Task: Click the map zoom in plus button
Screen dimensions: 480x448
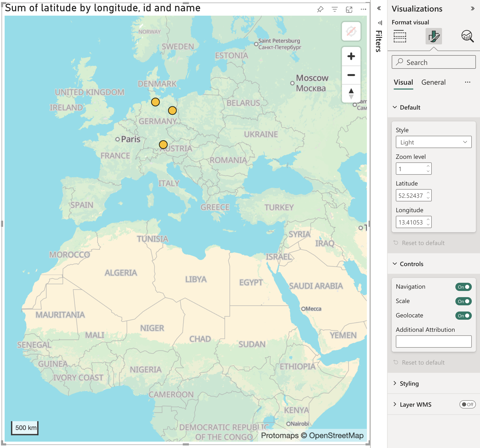Action: coord(351,56)
